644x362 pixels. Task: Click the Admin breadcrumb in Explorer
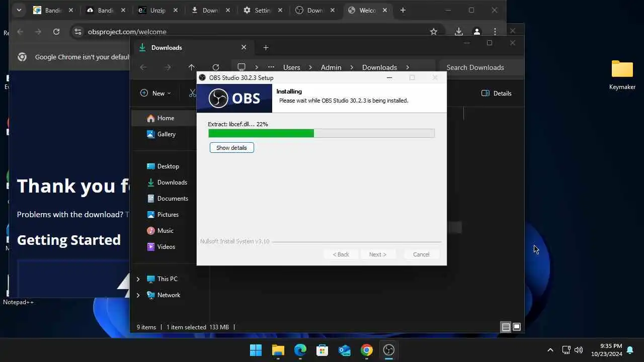pos(331,67)
